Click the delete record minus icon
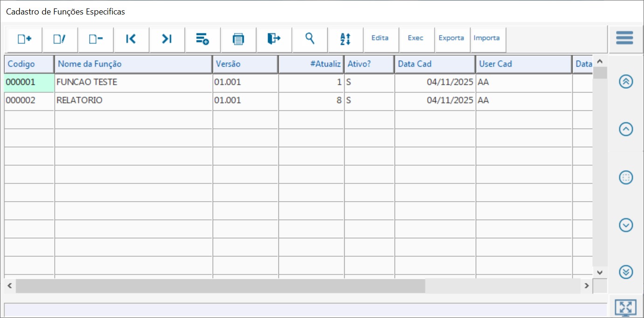Image resolution: width=644 pixels, height=318 pixels. click(x=96, y=39)
